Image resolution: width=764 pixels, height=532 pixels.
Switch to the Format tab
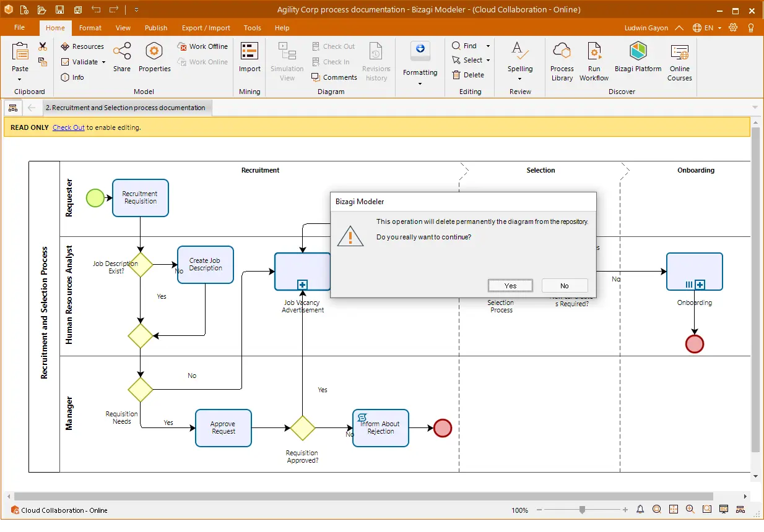click(90, 28)
